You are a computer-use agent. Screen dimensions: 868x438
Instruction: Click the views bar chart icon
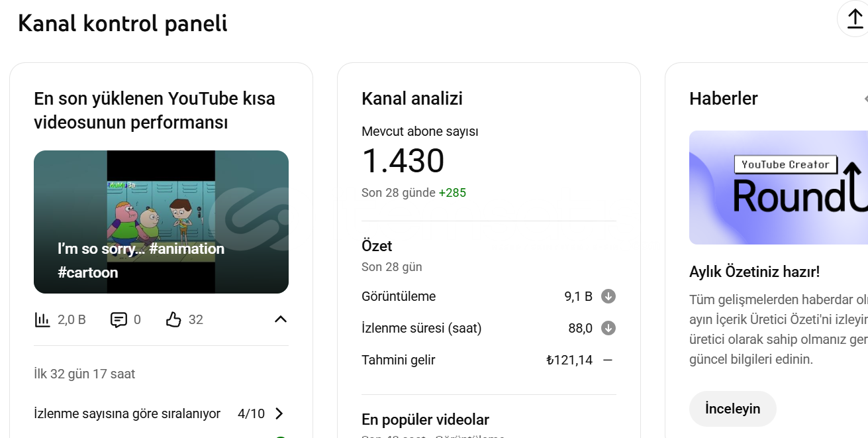tap(42, 320)
